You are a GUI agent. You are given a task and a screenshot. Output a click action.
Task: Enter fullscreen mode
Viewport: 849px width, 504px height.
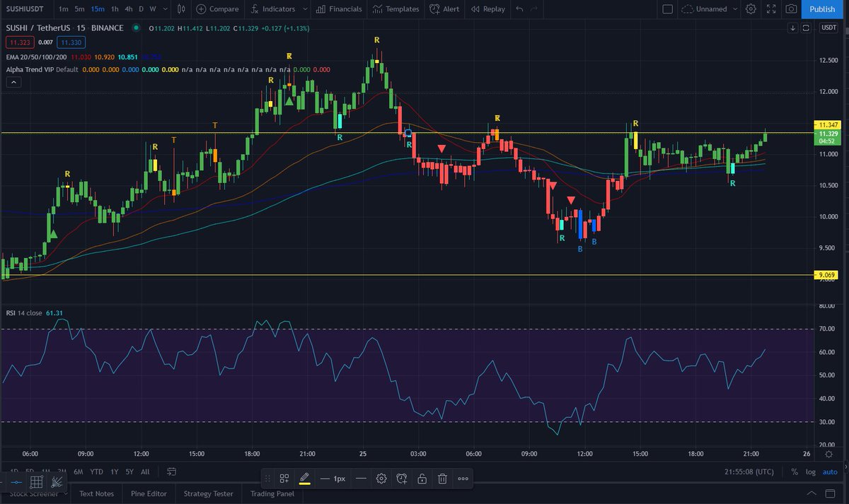point(770,9)
